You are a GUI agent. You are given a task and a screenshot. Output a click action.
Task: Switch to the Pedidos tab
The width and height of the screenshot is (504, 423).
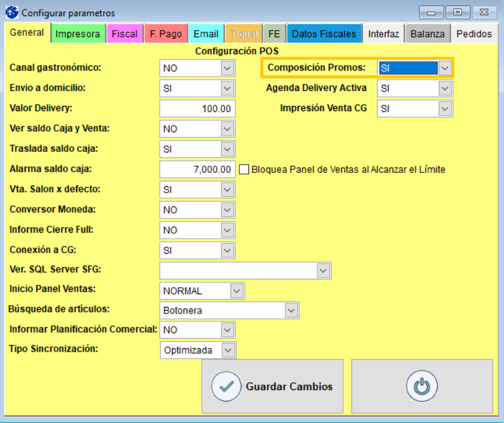tap(473, 34)
